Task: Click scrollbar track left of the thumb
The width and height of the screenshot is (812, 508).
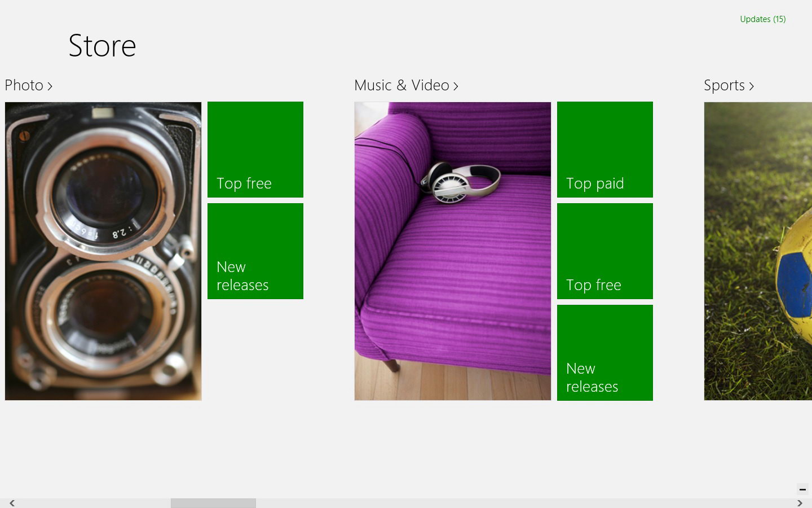Action: point(94,503)
